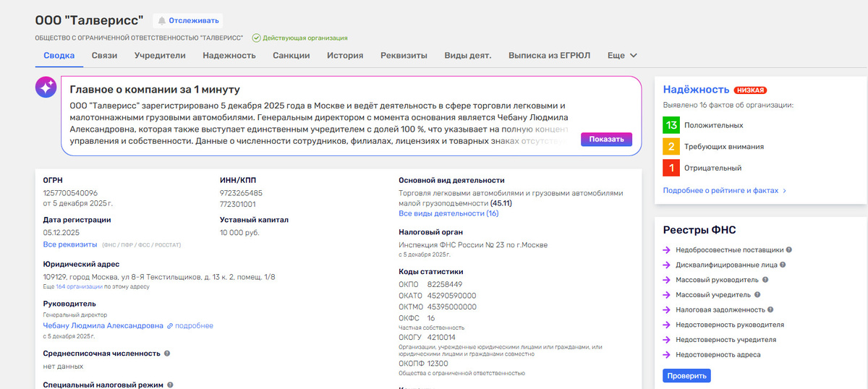Click help icon next to Среднесписочная численность
Screen dimensions: 868x389
167,354
